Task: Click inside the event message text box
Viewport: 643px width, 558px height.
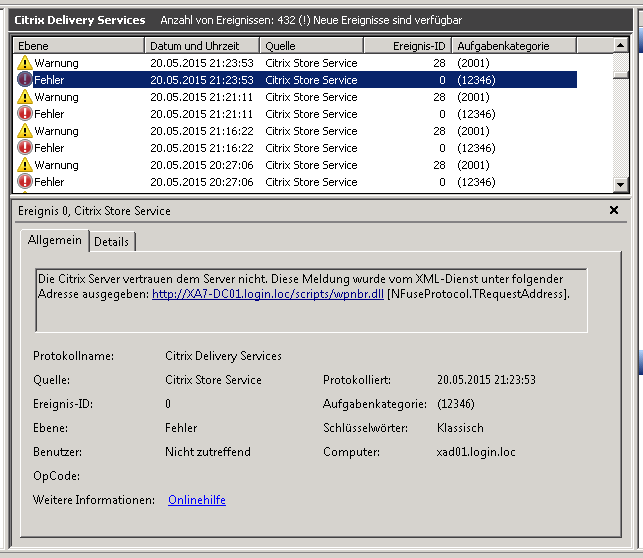Action: click(x=311, y=300)
